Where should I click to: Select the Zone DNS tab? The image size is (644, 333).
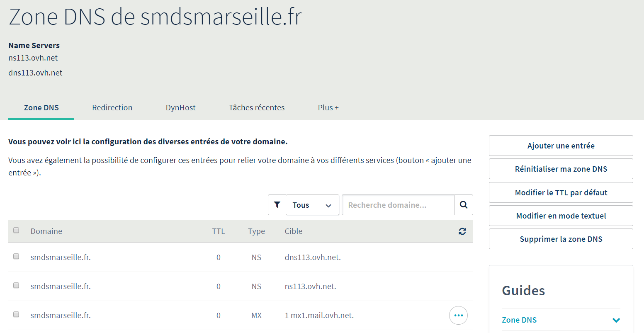(x=41, y=108)
